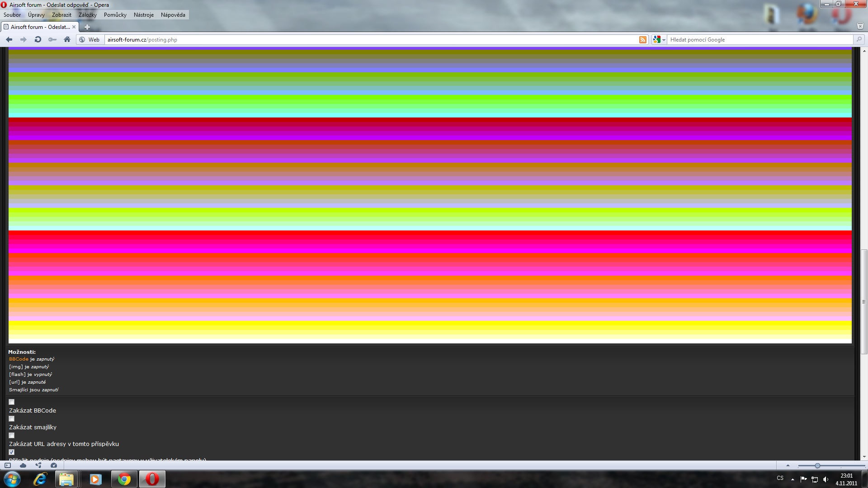Open a new tab with plus button
The image size is (868, 488).
(x=87, y=27)
